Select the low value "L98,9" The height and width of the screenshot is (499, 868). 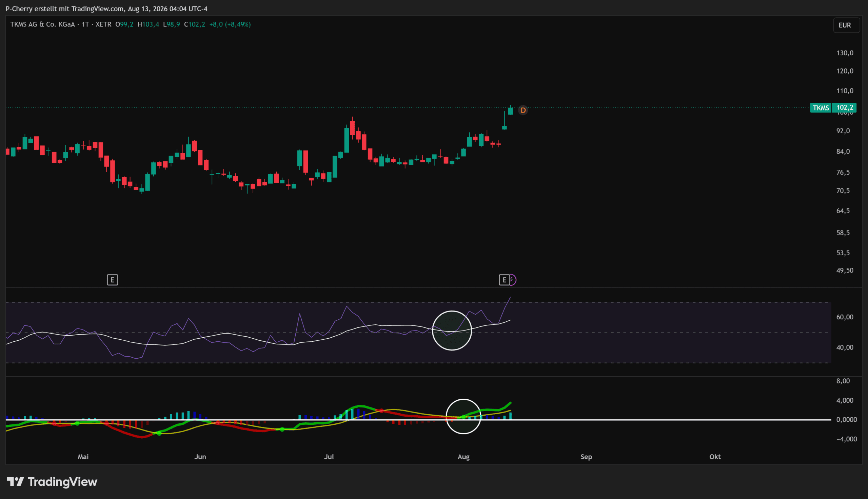(x=171, y=24)
